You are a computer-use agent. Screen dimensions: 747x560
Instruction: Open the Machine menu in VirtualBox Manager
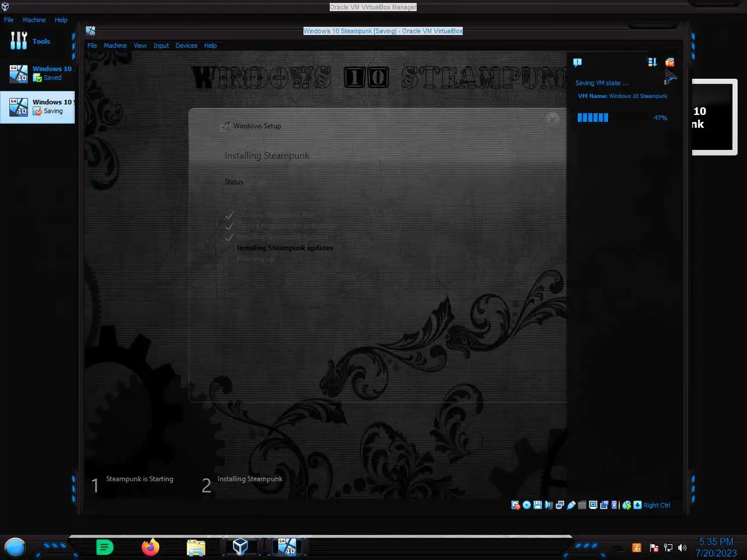click(34, 20)
